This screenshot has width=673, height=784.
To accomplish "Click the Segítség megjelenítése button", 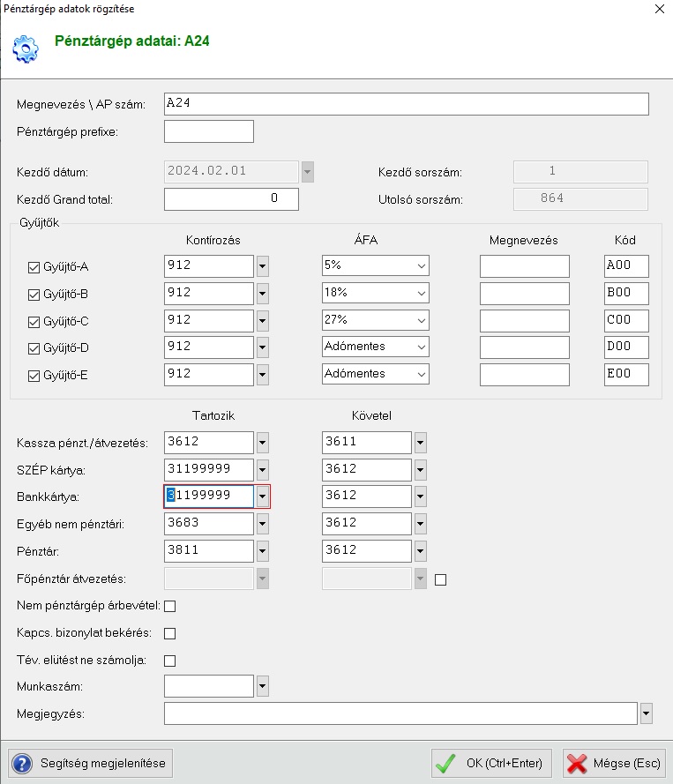I will coord(91,762).
